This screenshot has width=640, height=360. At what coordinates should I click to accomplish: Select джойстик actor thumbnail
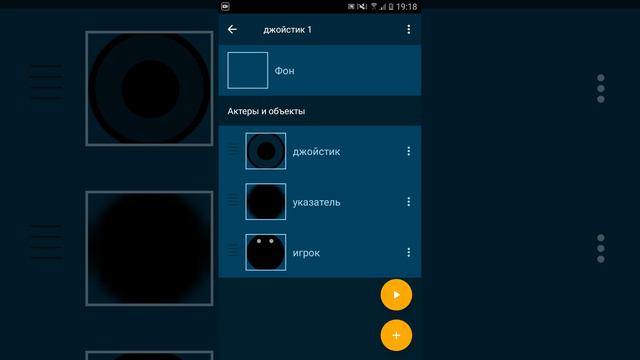point(266,151)
